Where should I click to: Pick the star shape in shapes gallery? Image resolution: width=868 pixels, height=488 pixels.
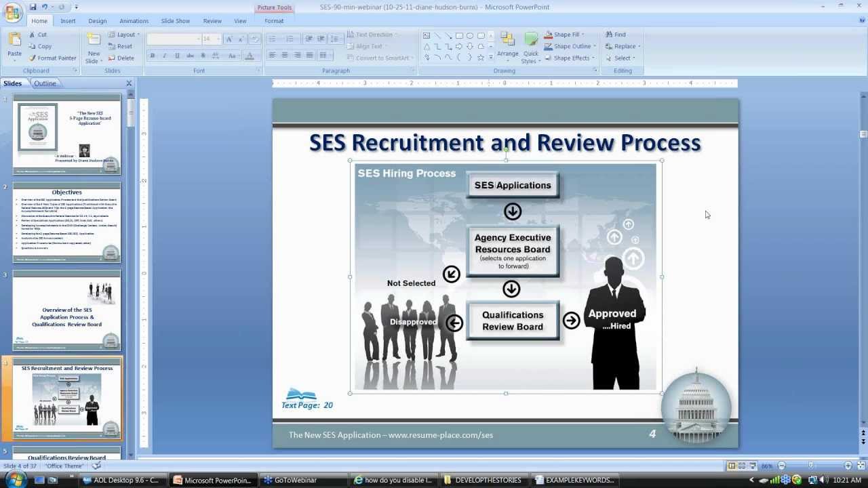click(x=481, y=58)
